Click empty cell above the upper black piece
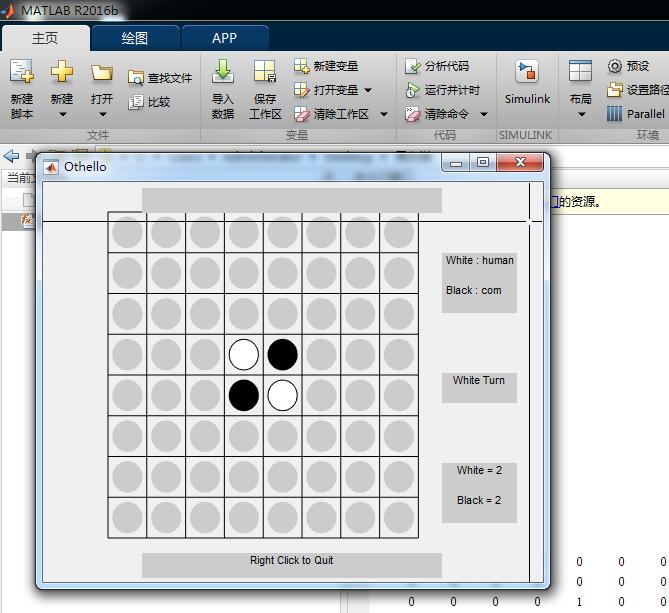 tap(282, 314)
